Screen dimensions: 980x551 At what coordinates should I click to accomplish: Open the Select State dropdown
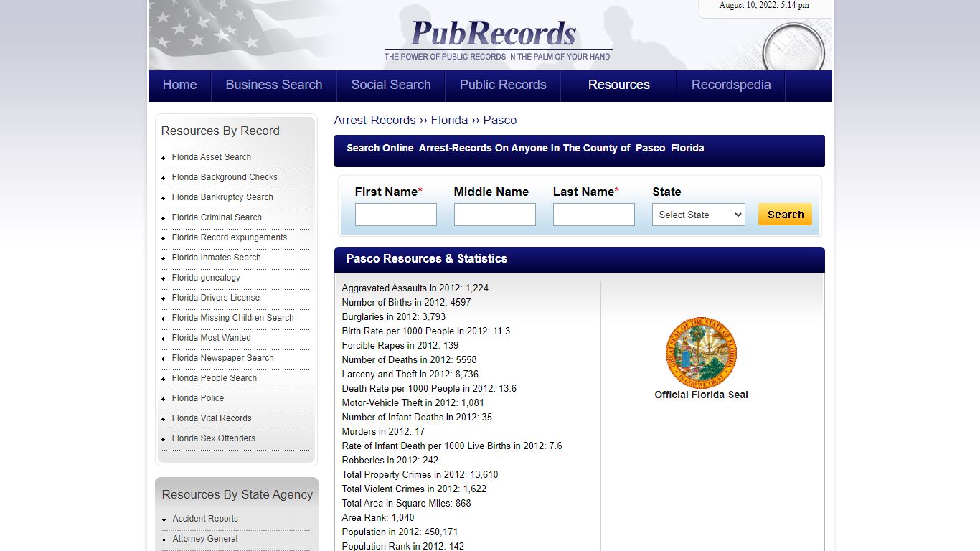click(699, 215)
